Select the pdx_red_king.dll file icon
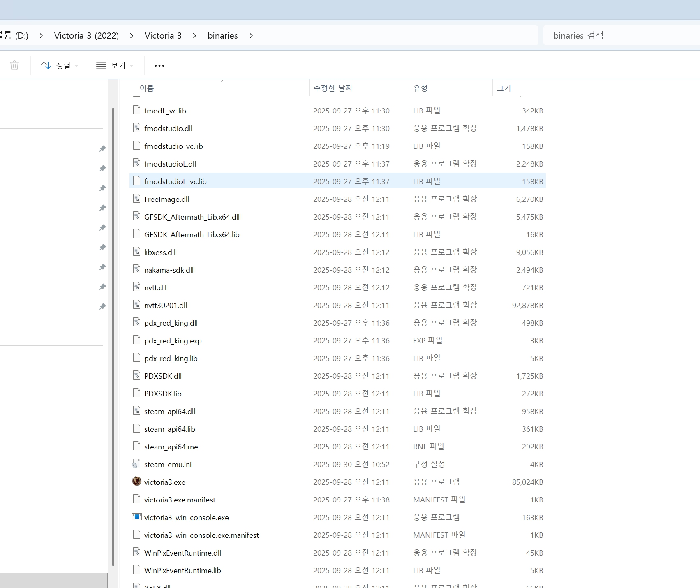700x588 pixels. point(136,322)
